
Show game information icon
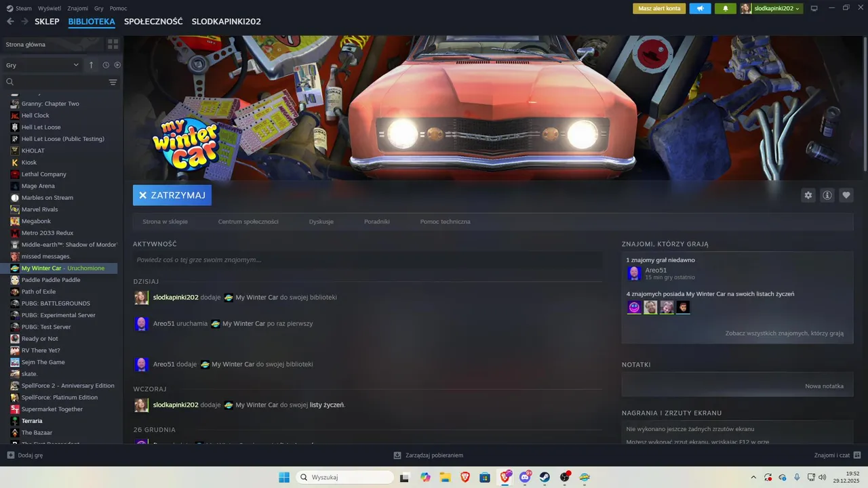827,195
